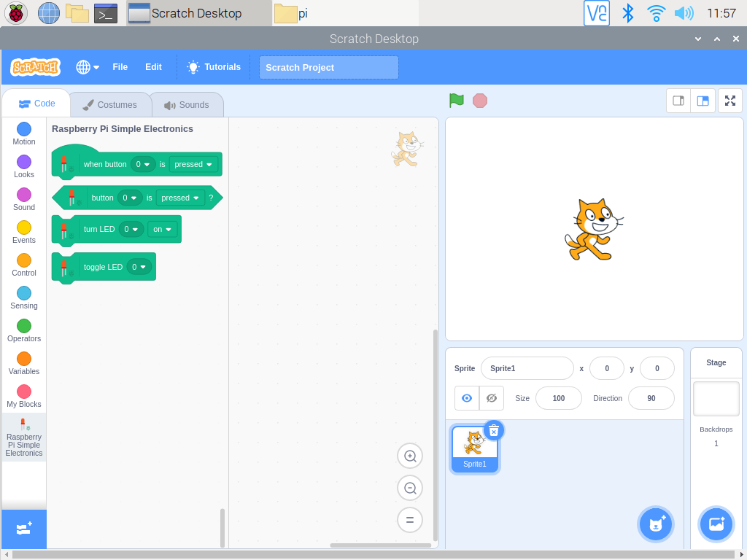The height and width of the screenshot is (560, 747).
Task: Switch to the Code tab
Action: tap(36, 104)
